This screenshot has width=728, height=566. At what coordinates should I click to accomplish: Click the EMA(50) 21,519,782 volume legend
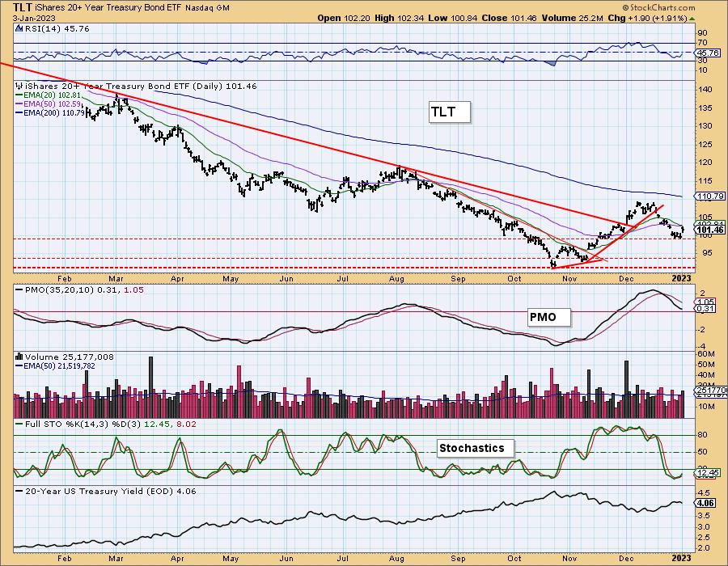coord(56,366)
